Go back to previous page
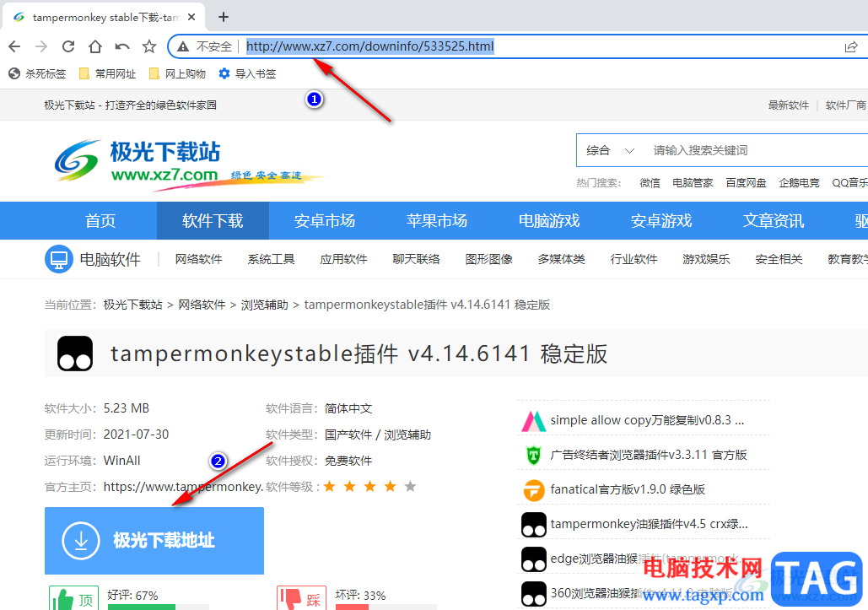This screenshot has height=610, width=868. coord(14,46)
